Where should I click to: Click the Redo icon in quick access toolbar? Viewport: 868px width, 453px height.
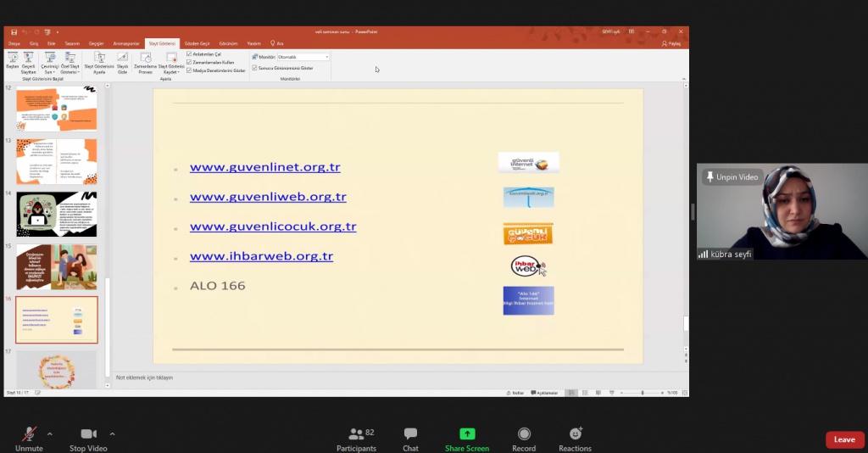click(x=36, y=32)
